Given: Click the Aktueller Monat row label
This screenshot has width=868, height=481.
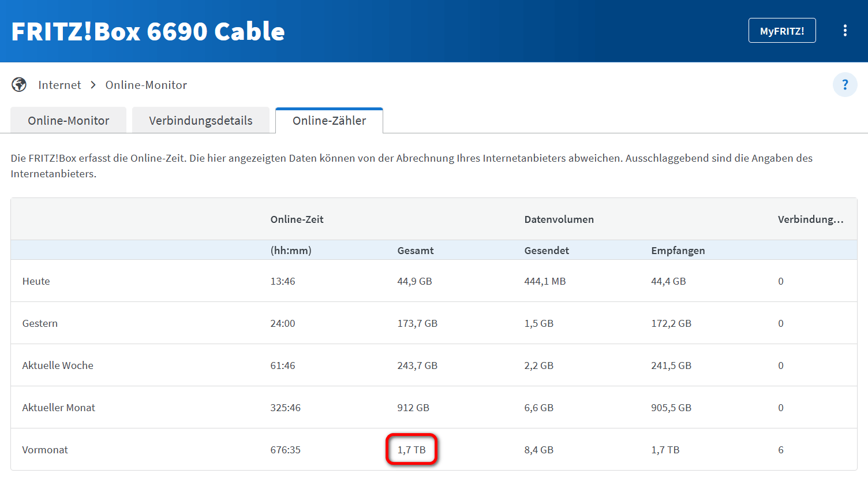Looking at the screenshot, I should point(59,408).
